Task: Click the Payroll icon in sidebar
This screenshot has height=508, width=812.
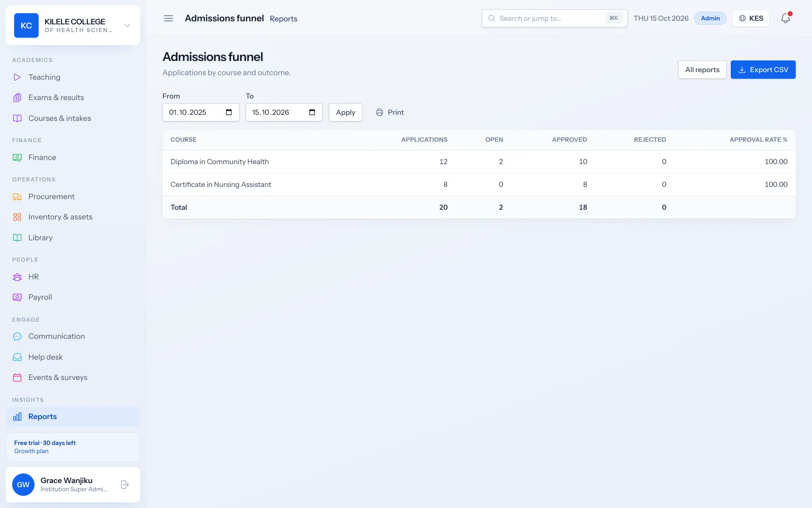Action: 17,297
